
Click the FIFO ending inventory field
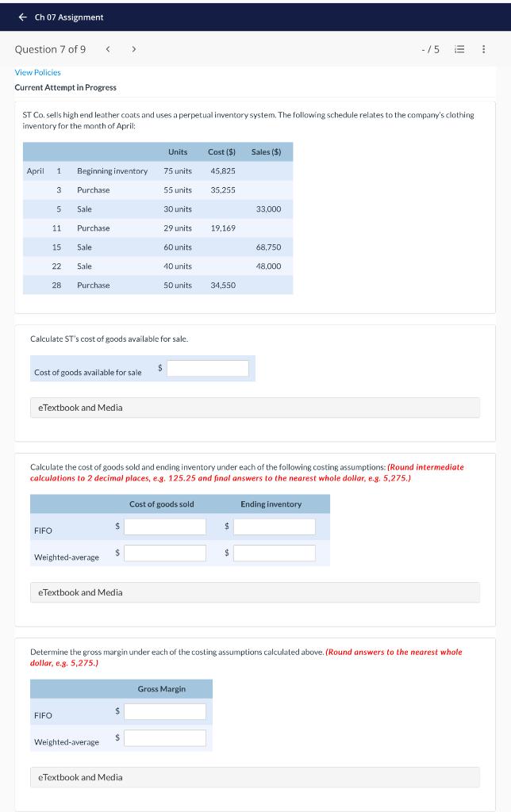coord(275,525)
